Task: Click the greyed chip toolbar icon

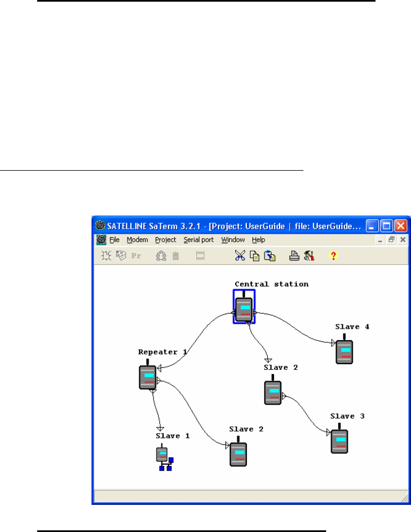Action: click(x=200, y=256)
